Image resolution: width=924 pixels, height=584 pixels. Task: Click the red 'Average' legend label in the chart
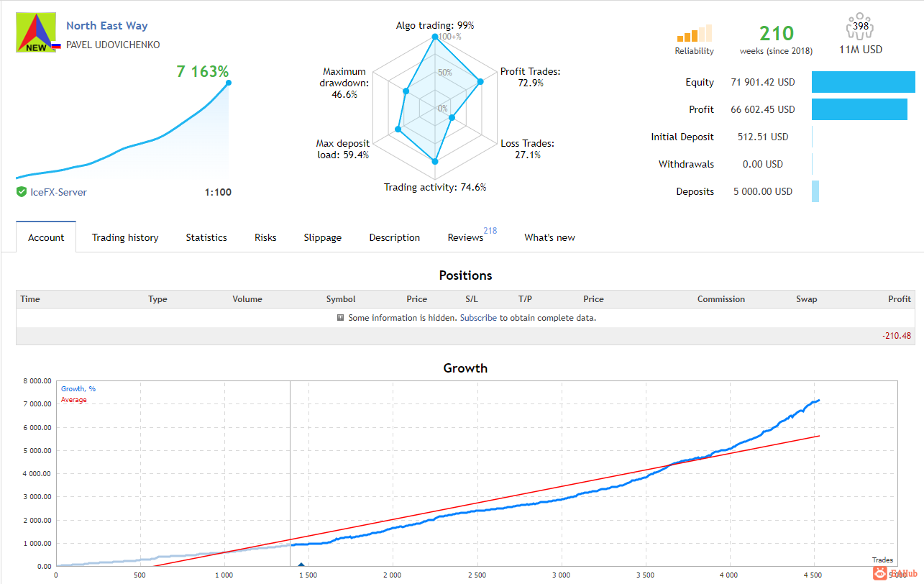tap(74, 400)
